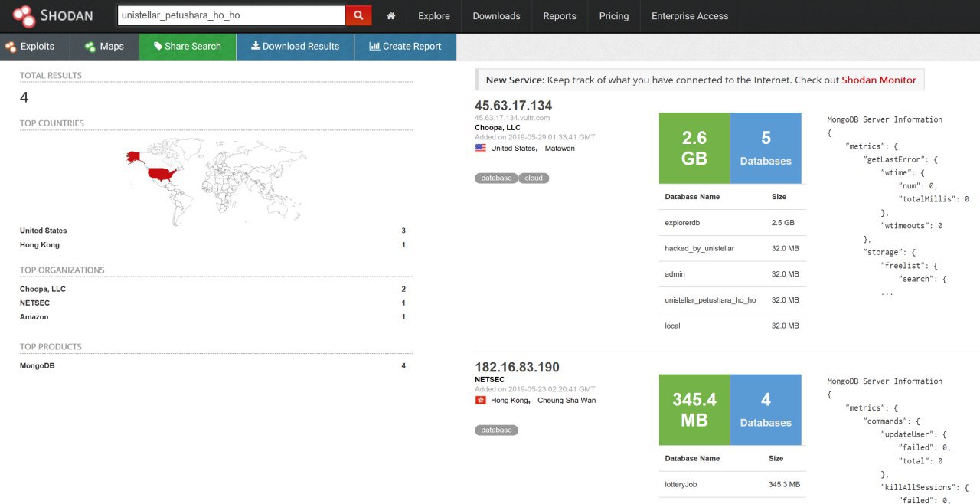The image size is (980, 504).
Task: Open the IP 182.16.83.190 result
Action: tap(517, 367)
